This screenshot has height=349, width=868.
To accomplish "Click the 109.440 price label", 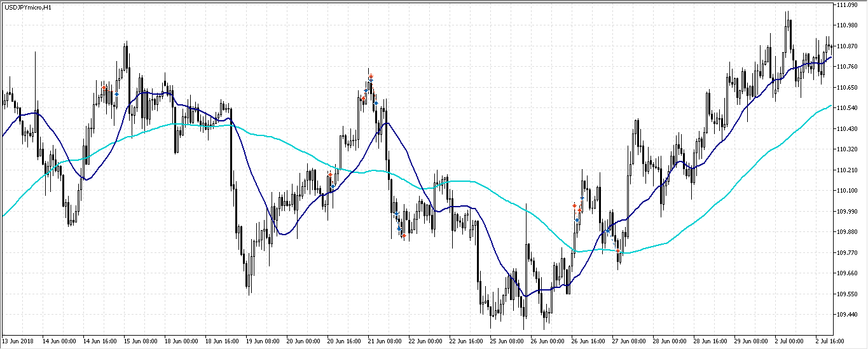I will point(848,315).
